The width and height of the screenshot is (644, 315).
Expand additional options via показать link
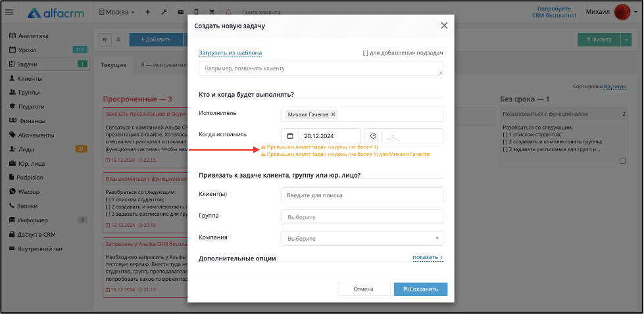[x=428, y=257]
